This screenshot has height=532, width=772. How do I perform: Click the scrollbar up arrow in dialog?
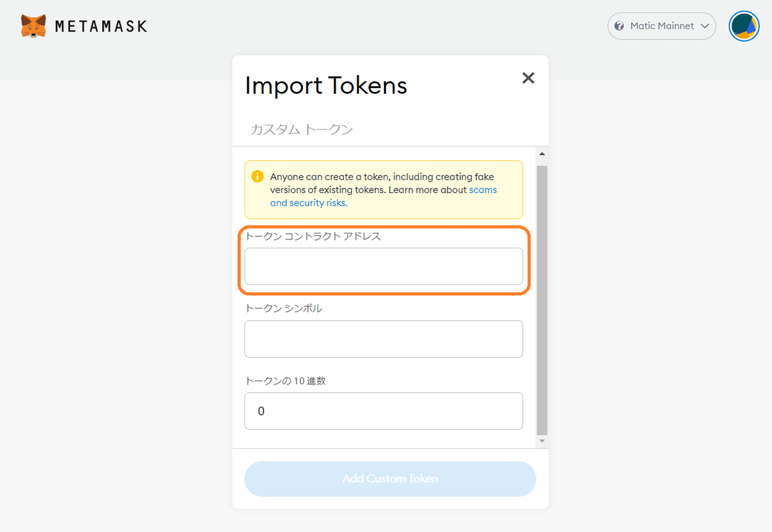point(542,154)
